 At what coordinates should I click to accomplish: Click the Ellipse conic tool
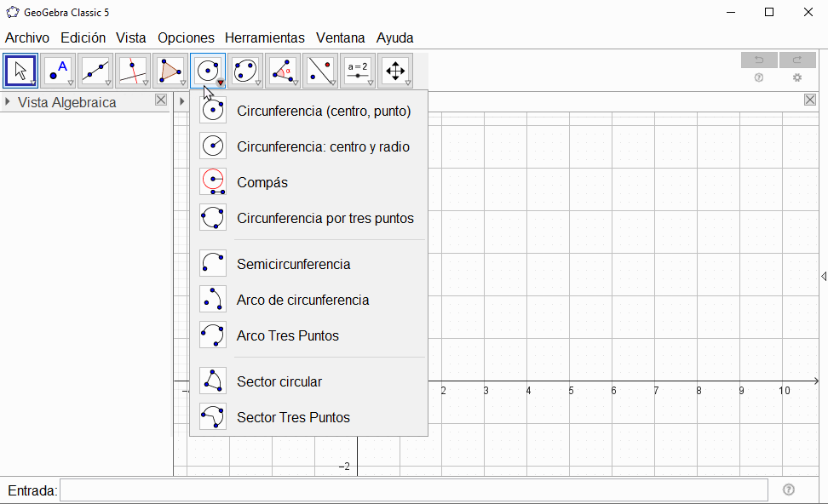click(x=245, y=71)
